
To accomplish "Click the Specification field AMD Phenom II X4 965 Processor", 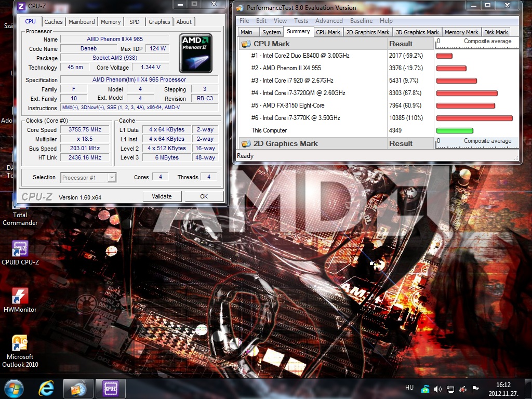I will coord(139,79).
